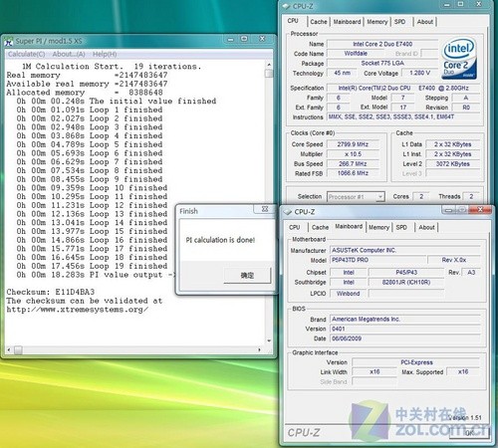Switch to Memory tab in upper CPU-Z
The image size is (498, 448).
click(377, 22)
